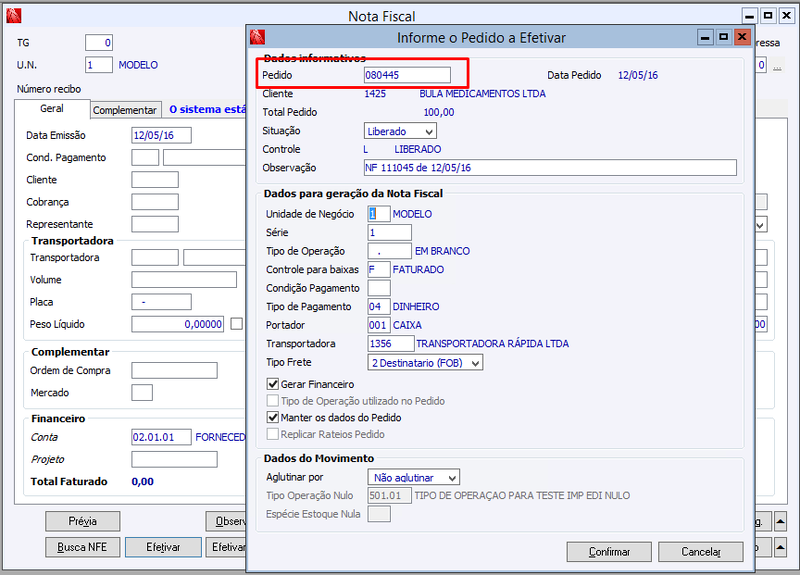Viewport: 800px width, 575px height.
Task: Click the Unidade de Negócio field
Action: 379,214
